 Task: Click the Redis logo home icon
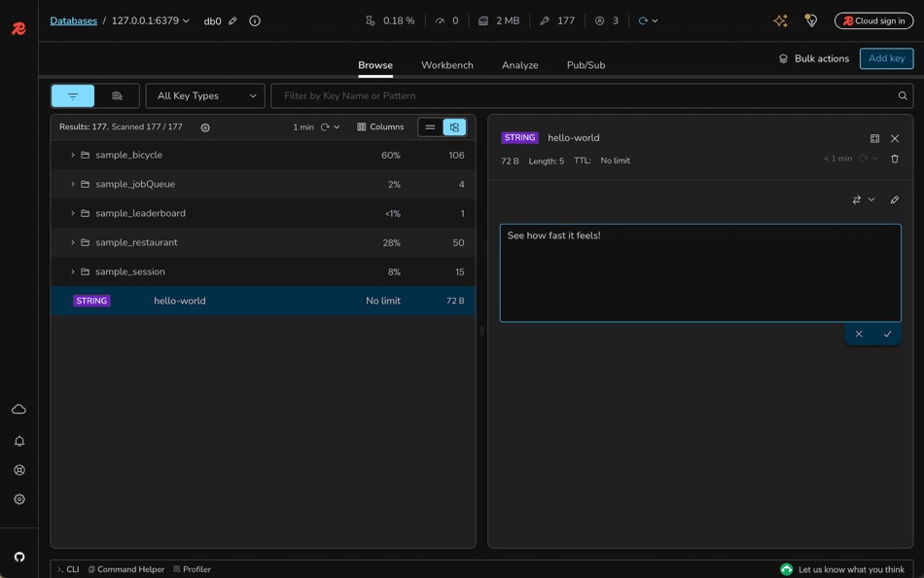coord(18,29)
